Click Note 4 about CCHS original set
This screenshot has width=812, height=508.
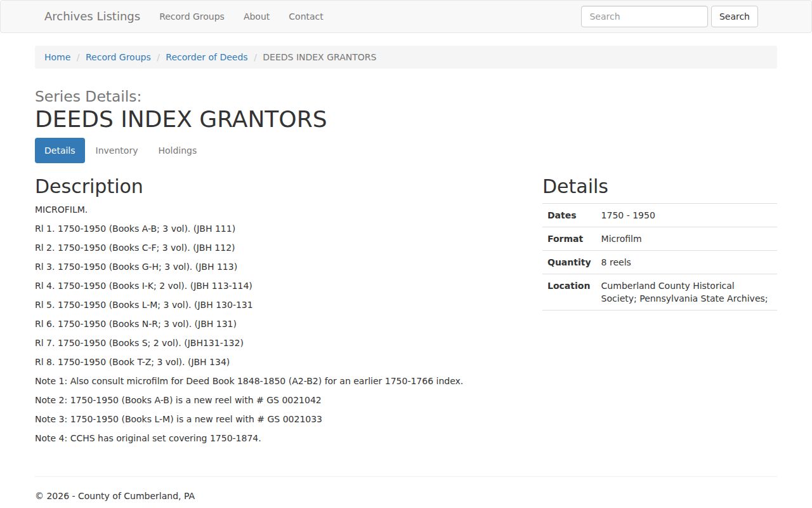148,438
